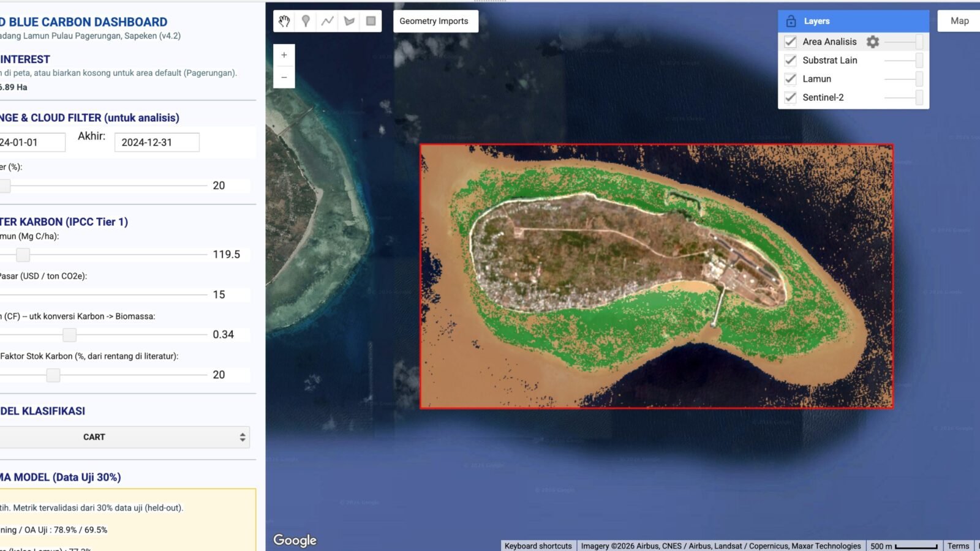The image size is (980, 551).
Task: Adjust the Substrat Lain opacity slider
Action: coord(904,60)
